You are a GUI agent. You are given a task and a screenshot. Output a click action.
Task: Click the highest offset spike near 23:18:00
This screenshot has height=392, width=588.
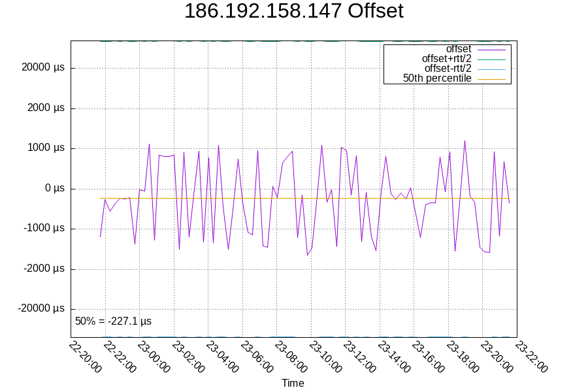tap(464, 140)
